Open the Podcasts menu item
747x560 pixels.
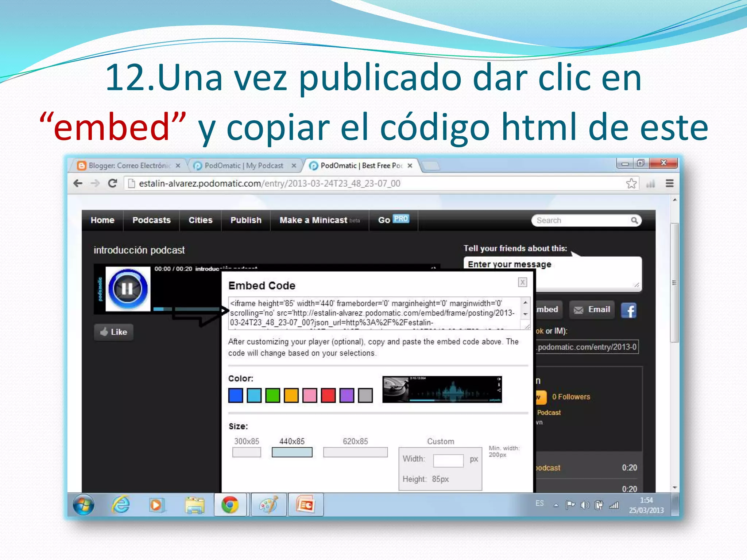[x=151, y=220]
